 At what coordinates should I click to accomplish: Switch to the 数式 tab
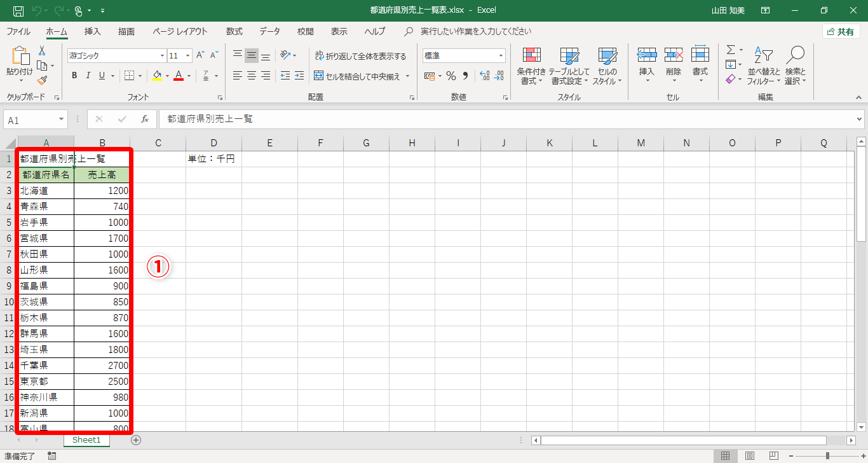[234, 31]
